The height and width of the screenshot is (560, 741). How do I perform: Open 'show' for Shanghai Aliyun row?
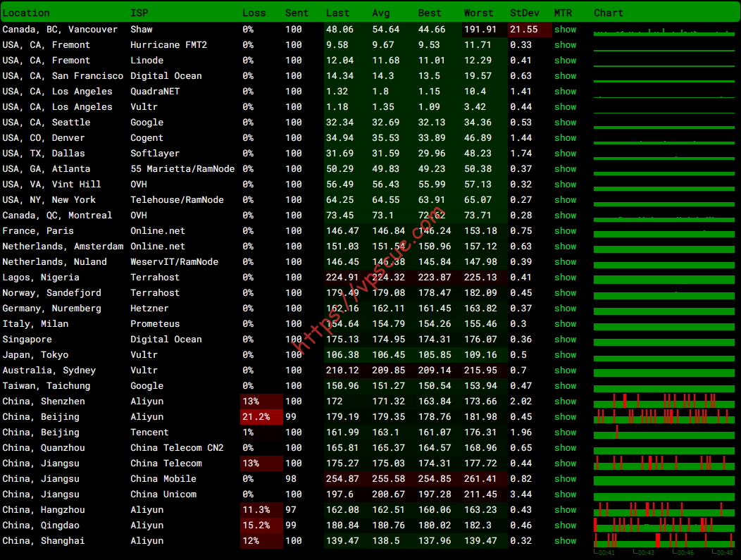pyautogui.click(x=565, y=541)
